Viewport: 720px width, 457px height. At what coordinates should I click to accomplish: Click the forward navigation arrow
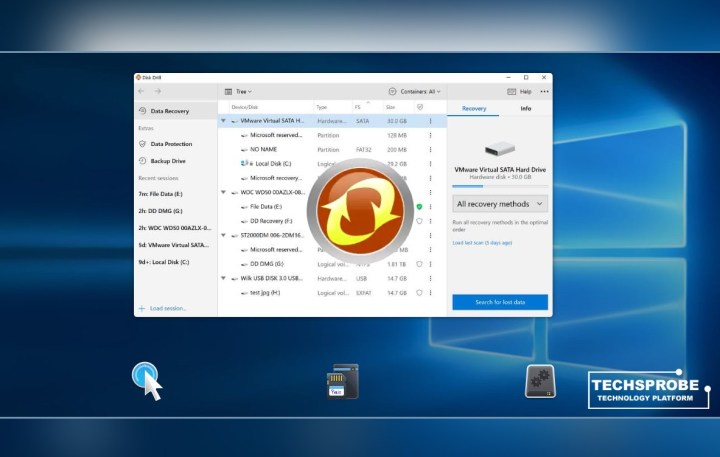pos(158,91)
